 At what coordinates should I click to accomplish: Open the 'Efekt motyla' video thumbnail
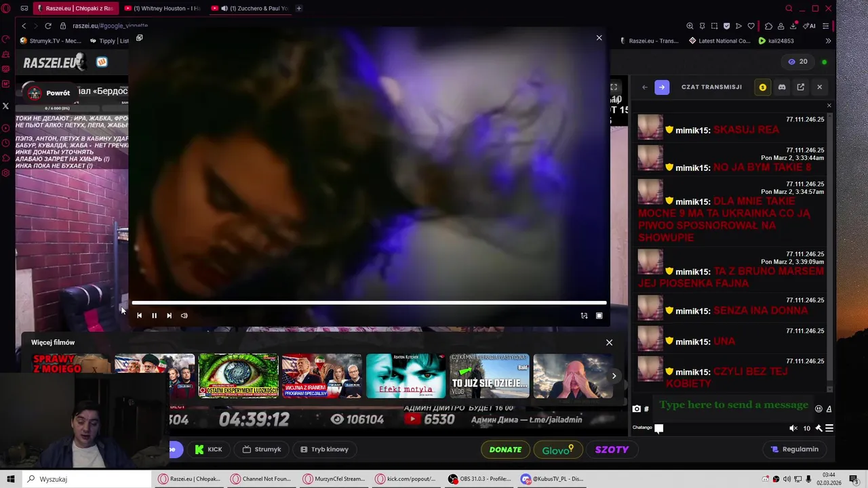click(x=406, y=376)
